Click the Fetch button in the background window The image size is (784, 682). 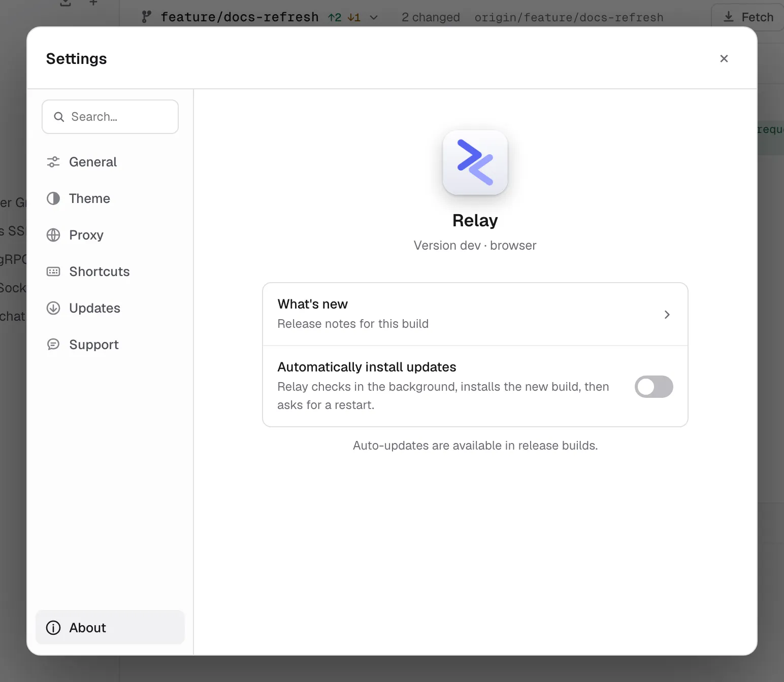click(x=748, y=17)
